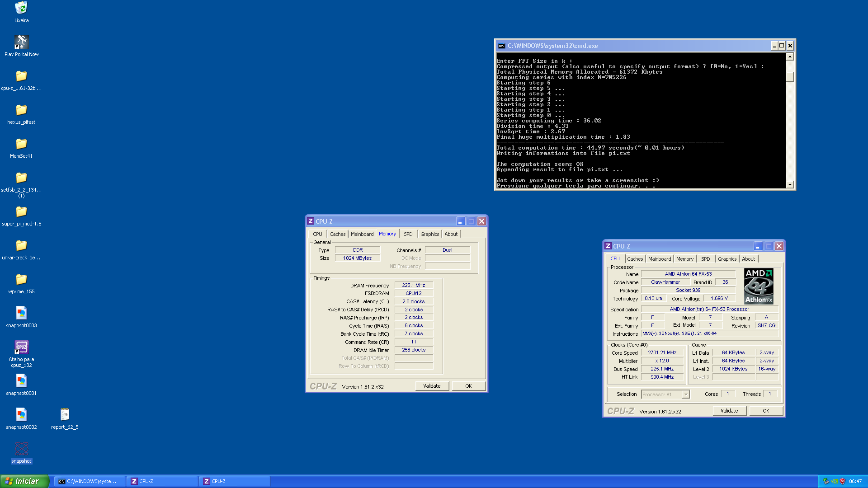Select the super_pi_mod-1.5 folder
Viewport: 868px width, 488px height.
pos(21,211)
